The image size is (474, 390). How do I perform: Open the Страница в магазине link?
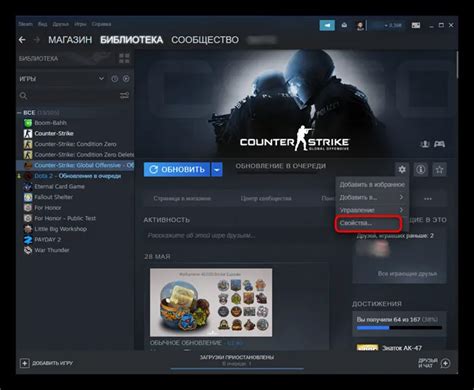[182, 199]
